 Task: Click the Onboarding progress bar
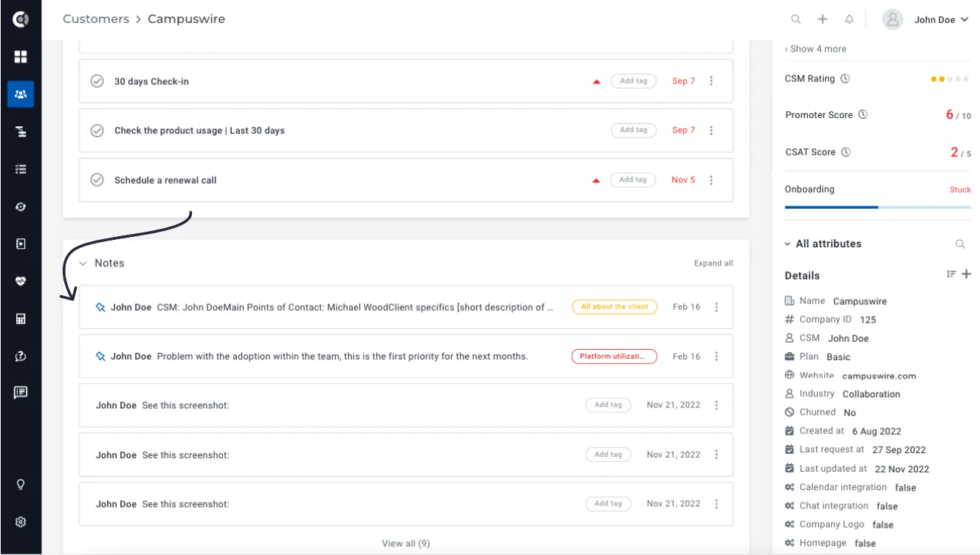pyautogui.click(x=877, y=207)
